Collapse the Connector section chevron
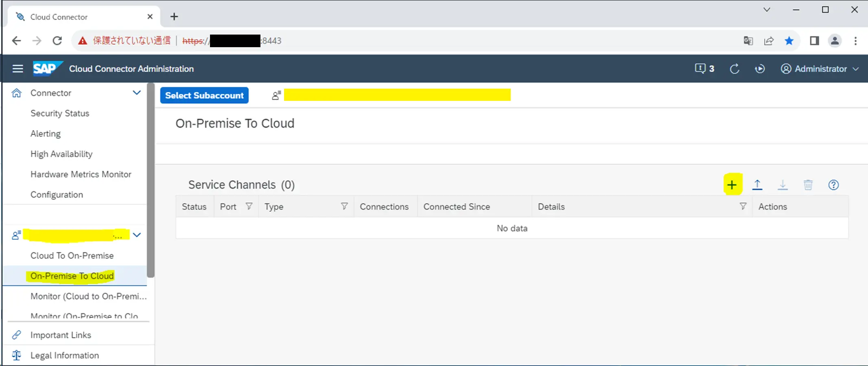Image resolution: width=868 pixels, height=366 pixels. [x=137, y=93]
